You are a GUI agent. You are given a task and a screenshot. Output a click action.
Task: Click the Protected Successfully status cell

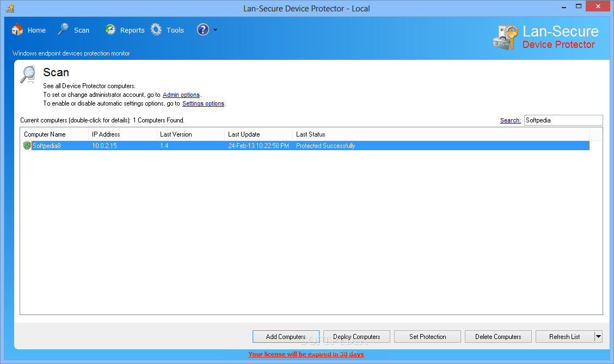pyautogui.click(x=326, y=146)
